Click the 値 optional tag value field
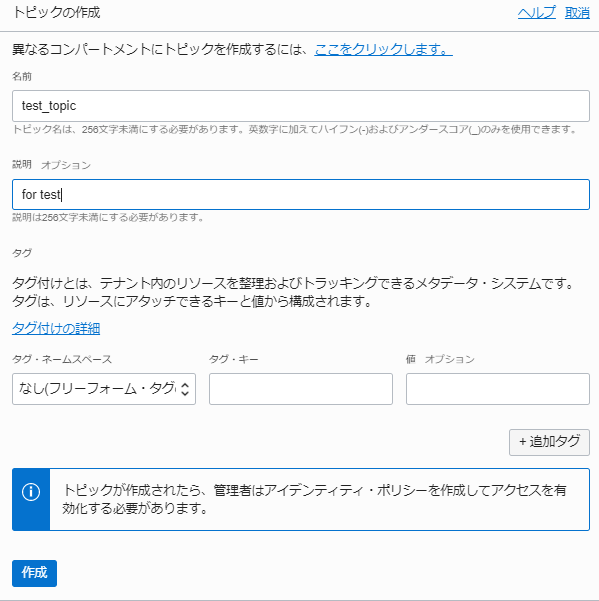 point(498,389)
